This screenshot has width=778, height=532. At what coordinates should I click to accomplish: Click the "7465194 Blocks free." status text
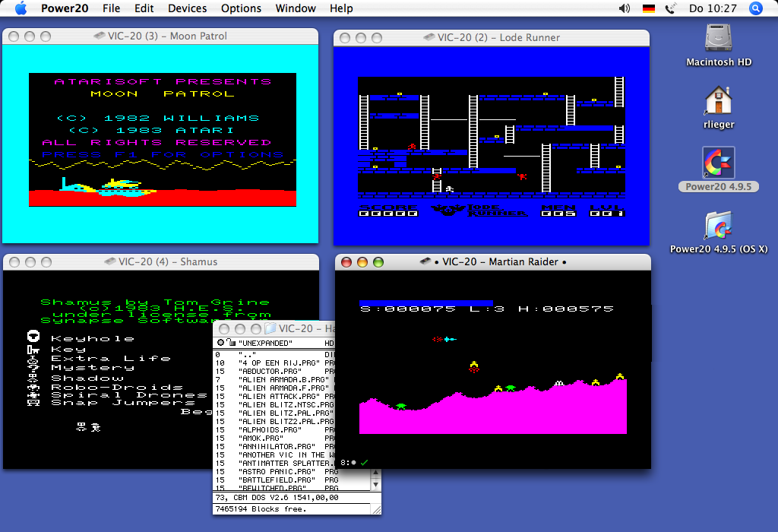click(261, 509)
